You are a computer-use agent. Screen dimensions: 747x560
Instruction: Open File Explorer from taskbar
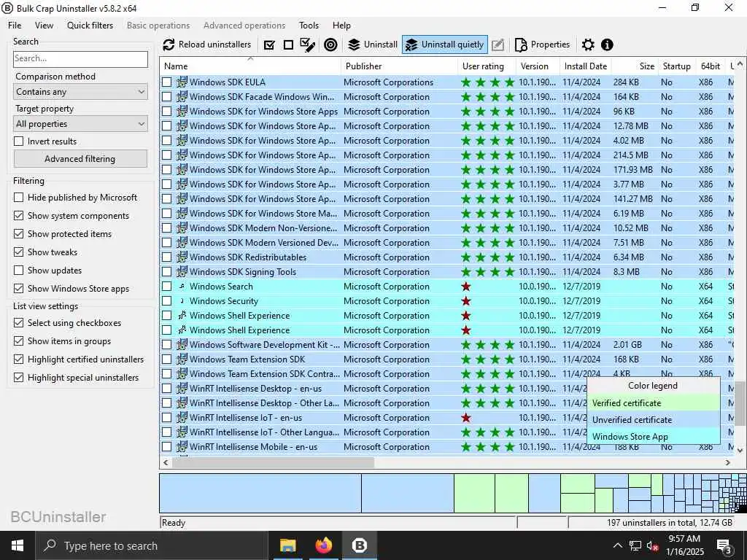[287, 545]
